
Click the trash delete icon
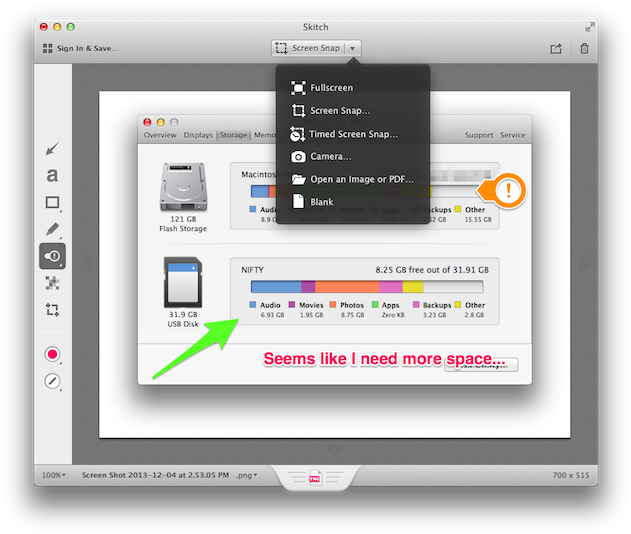[x=584, y=49]
